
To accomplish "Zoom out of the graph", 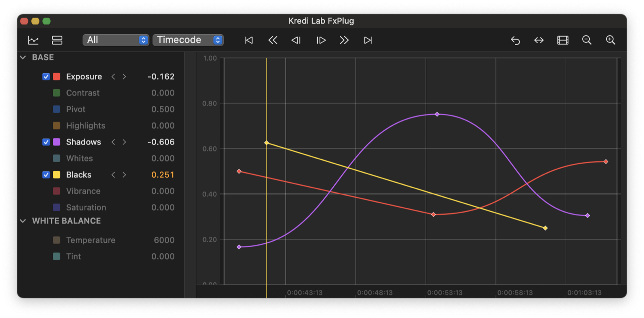I will tap(587, 40).
